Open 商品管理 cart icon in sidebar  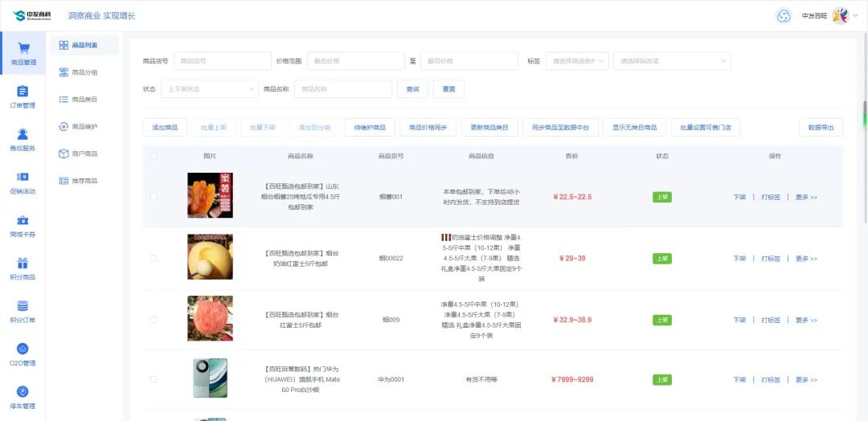[23, 49]
